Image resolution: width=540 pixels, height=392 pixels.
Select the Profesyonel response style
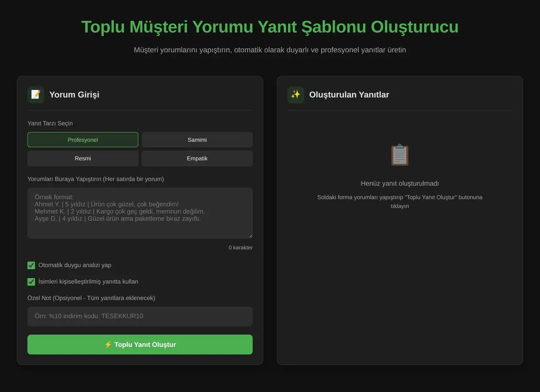point(83,140)
